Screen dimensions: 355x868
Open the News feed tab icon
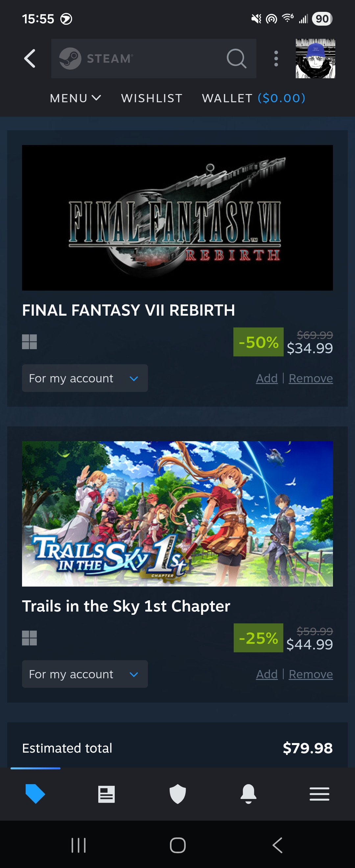click(x=106, y=794)
